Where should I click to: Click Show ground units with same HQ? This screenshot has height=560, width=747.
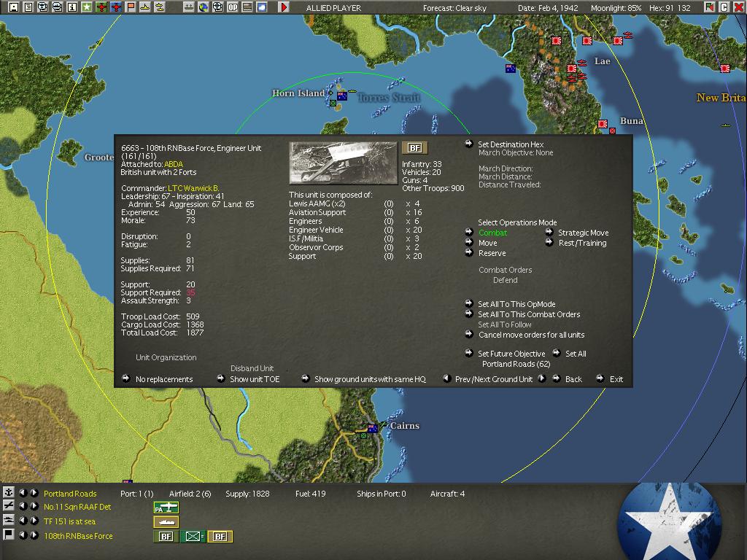tap(370, 379)
